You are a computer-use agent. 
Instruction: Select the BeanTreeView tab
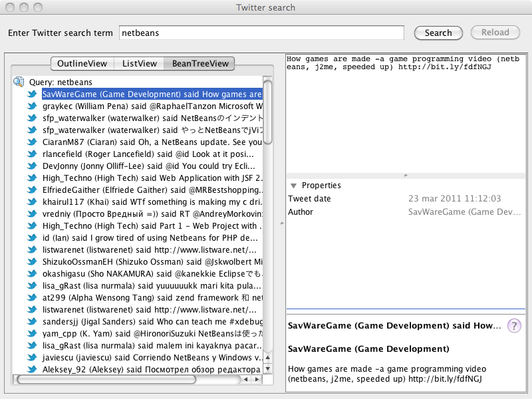(x=200, y=63)
